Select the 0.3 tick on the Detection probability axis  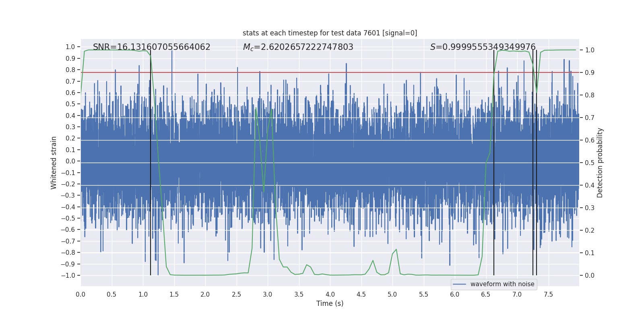click(590, 208)
